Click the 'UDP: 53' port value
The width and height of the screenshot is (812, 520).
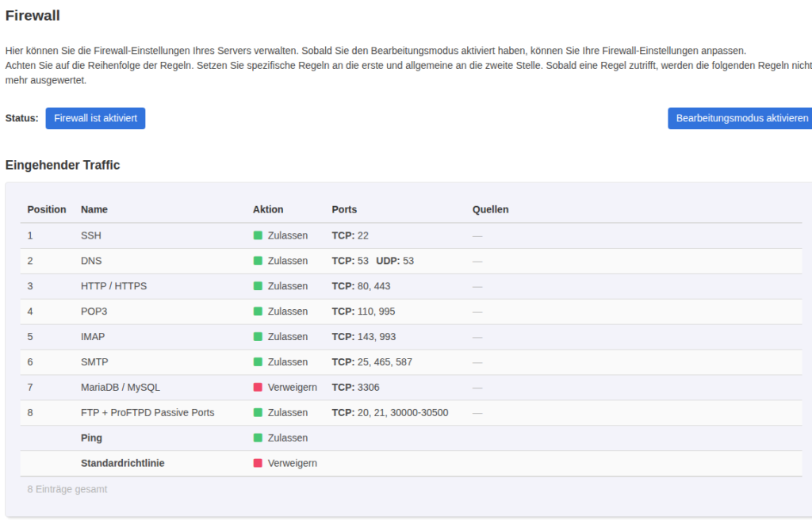395,261
